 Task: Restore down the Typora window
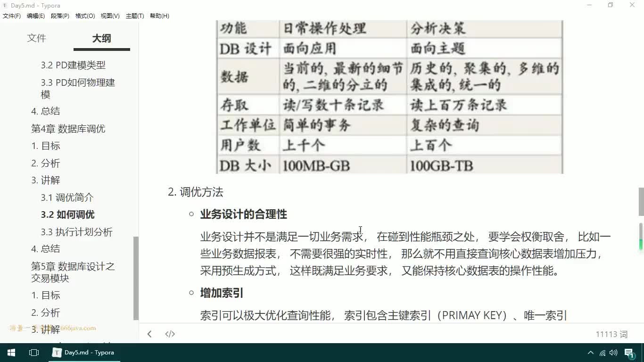pyautogui.click(x=611, y=5)
